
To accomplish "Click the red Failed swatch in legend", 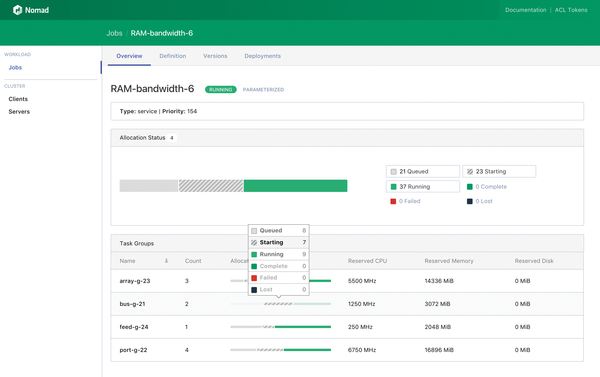I will (393, 201).
